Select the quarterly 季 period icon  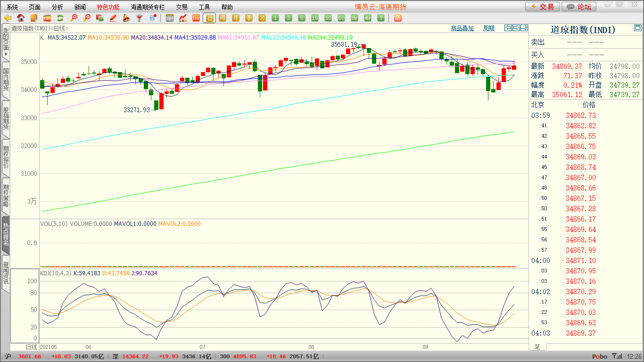coord(249,18)
